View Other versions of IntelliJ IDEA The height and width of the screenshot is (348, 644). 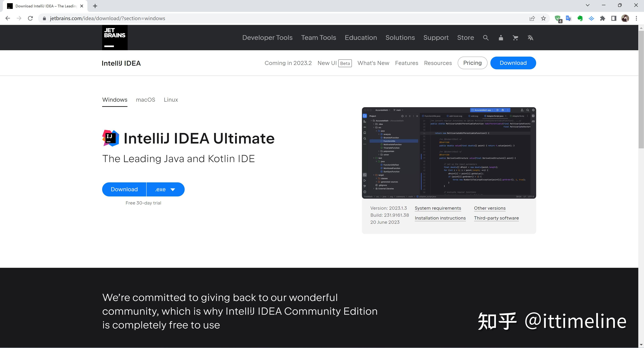(x=489, y=208)
